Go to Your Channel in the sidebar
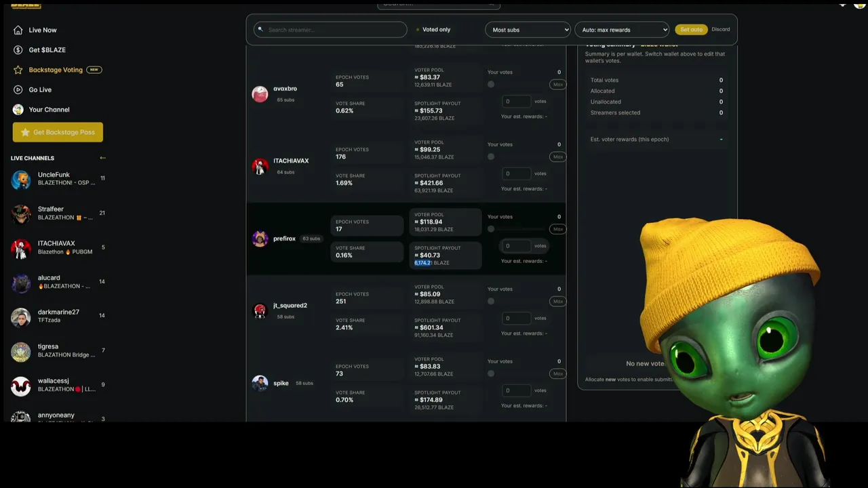Viewport: 868px width, 488px height. click(x=49, y=109)
